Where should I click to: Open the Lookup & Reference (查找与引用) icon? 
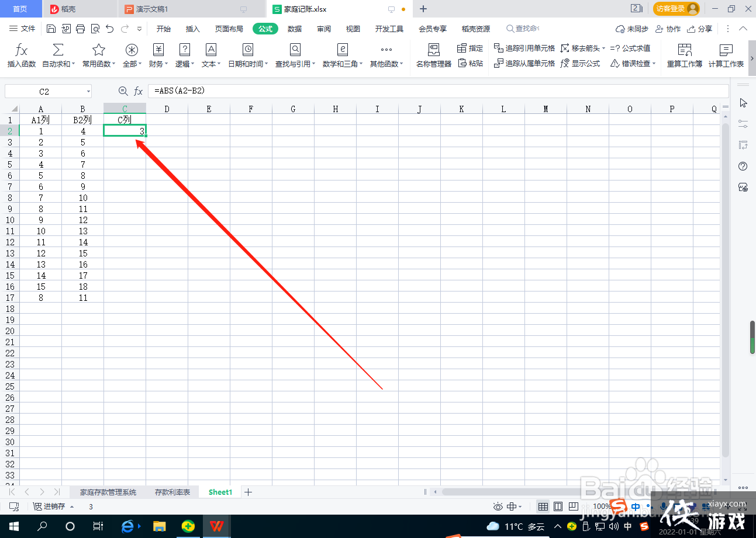pyautogui.click(x=295, y=50)
